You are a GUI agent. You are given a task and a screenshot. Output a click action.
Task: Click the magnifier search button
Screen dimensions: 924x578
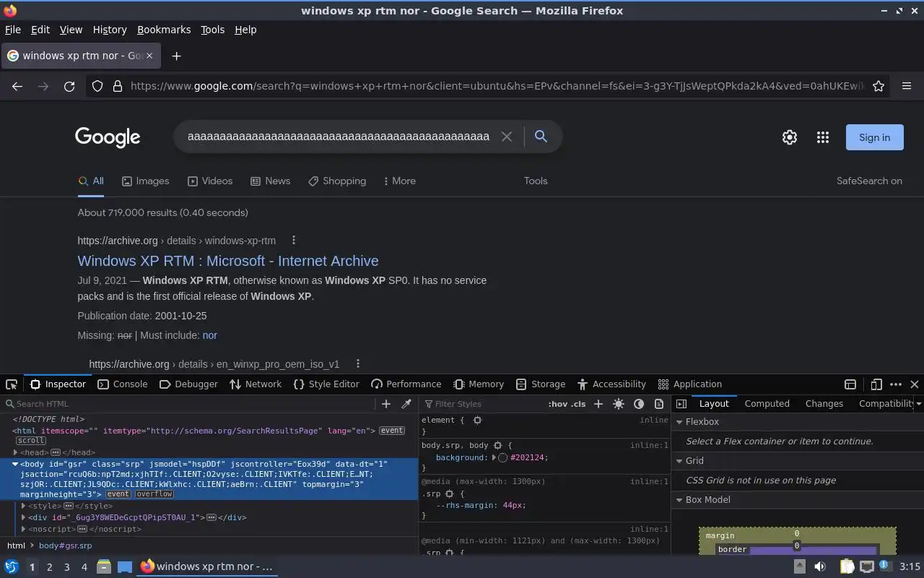tap(541, 137)
